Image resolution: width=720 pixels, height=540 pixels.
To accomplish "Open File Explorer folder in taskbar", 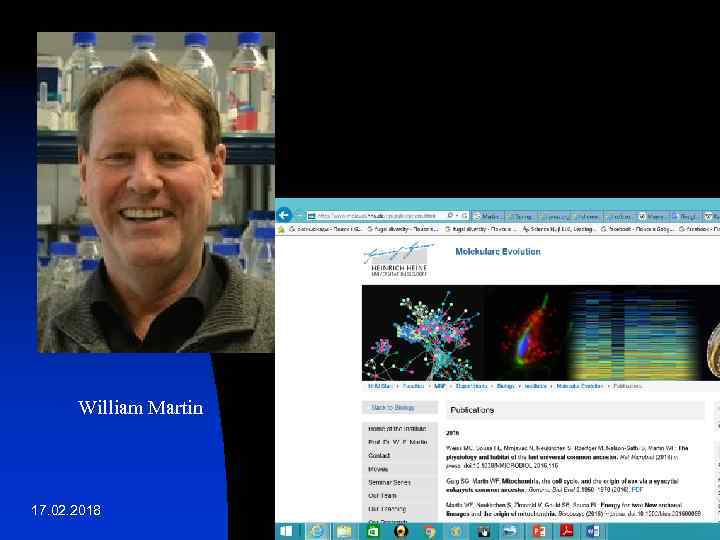I will [x=344, y=531].
